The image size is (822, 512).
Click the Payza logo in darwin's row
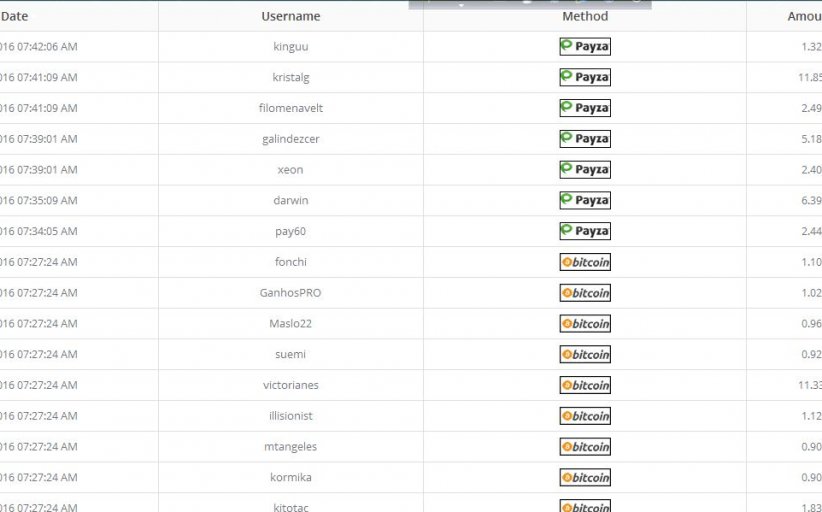coord(585,200)
